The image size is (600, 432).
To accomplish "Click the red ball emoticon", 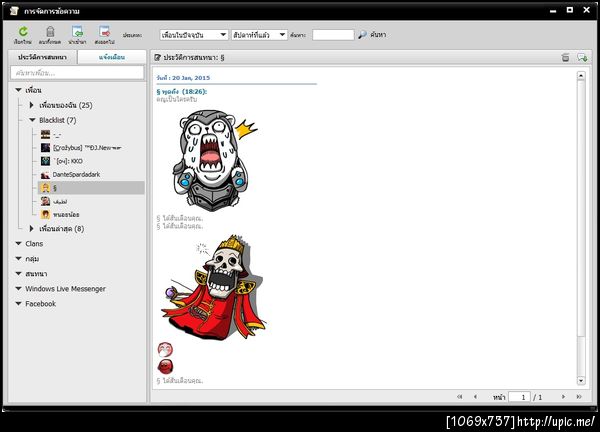I will [x=165, y=367].
